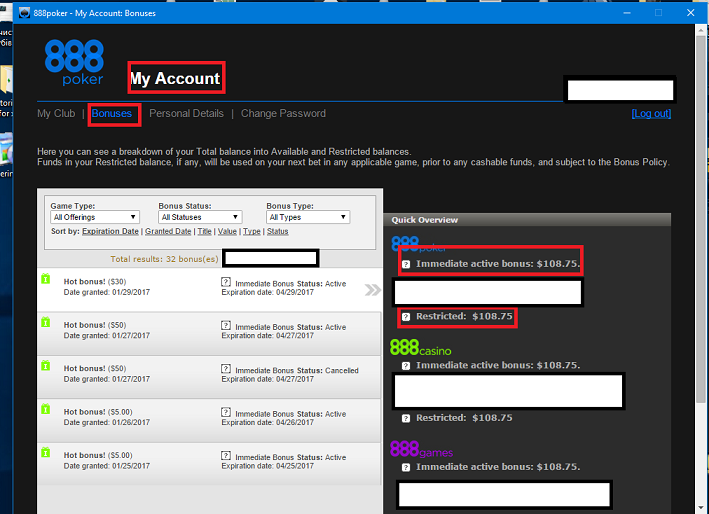Viewport: 709px width, 514px height.
Task: Click gift icon of 01/29/2017 Hot bonus
Action: click(x=46, y=279)
